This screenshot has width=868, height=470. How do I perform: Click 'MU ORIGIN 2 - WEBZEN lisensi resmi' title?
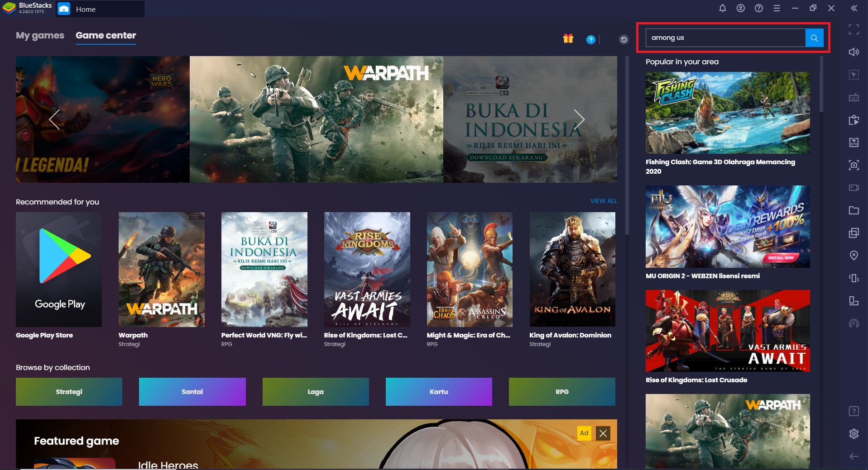tap(703, 276)
